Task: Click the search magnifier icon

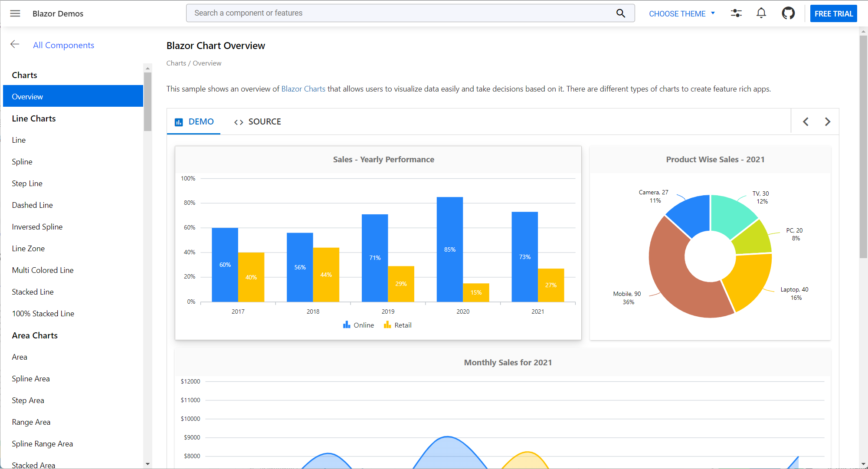Action: click(621, 13)
